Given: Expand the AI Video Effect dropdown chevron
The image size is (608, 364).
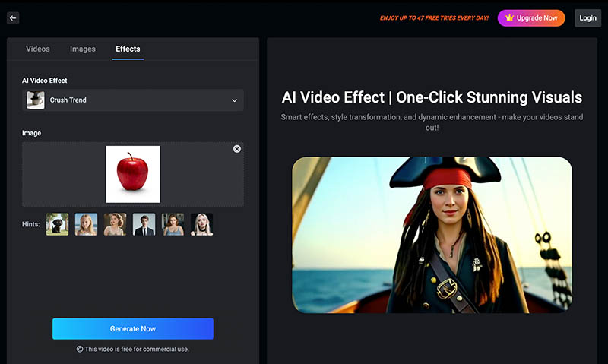Looking at the screenshot, I should click(x=235, y=100).
